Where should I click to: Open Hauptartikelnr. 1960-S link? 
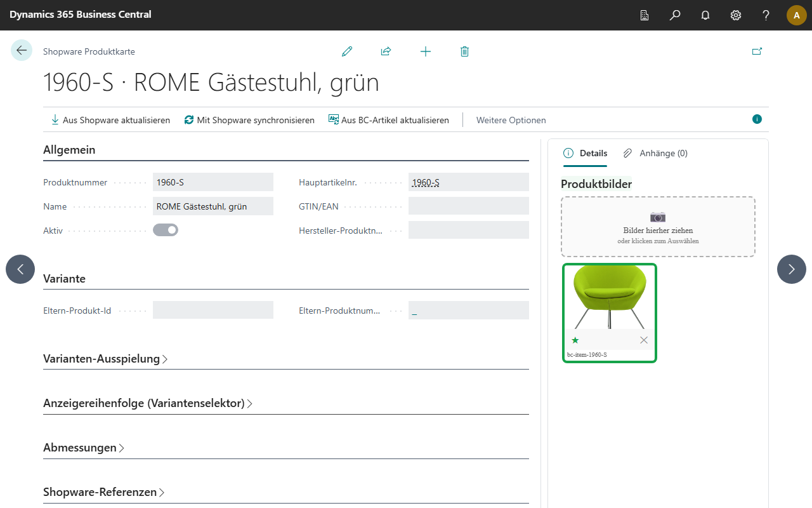click(x=426, y=182)
